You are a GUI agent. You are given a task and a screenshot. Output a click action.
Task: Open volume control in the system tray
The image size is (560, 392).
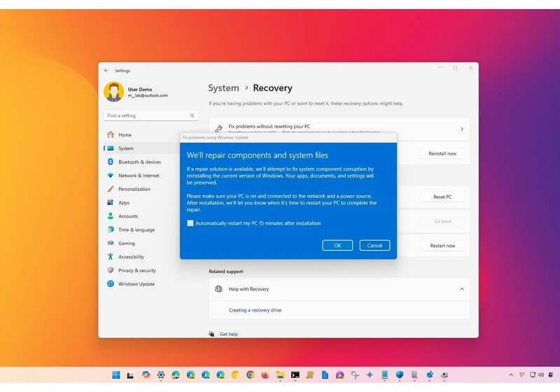(x=540, y=375)
